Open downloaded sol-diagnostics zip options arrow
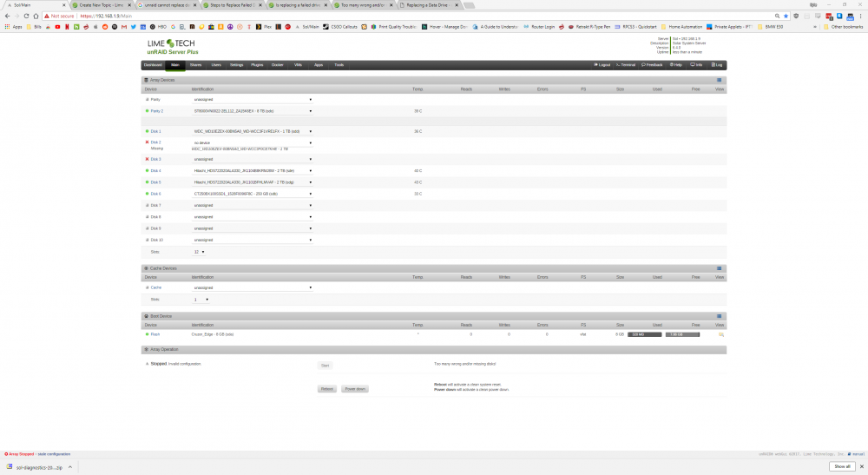The height and width of the screenshot is (475, 868). (70, 467)
